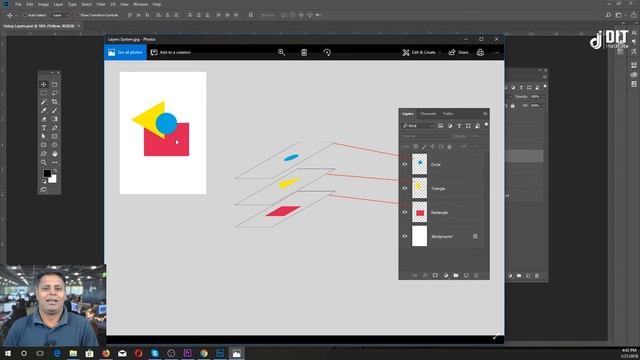This screenshot has width=640, height=360.
Task: Open the Auto-Select Layer dropdown
Action: 61,15
